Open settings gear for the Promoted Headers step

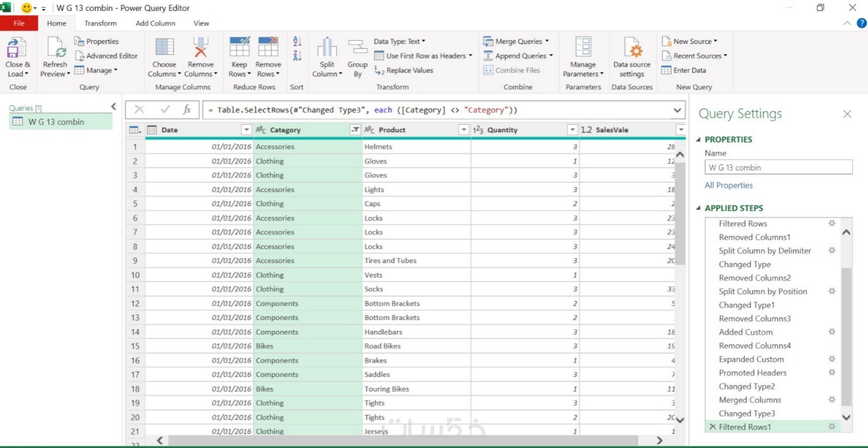coord(832,372)
